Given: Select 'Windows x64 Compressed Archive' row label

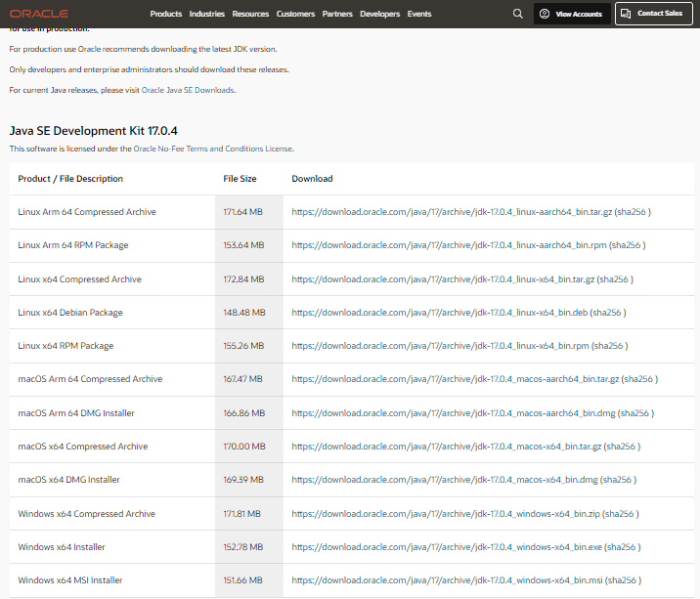Looking at the screenshot, I should click(87, 514).
